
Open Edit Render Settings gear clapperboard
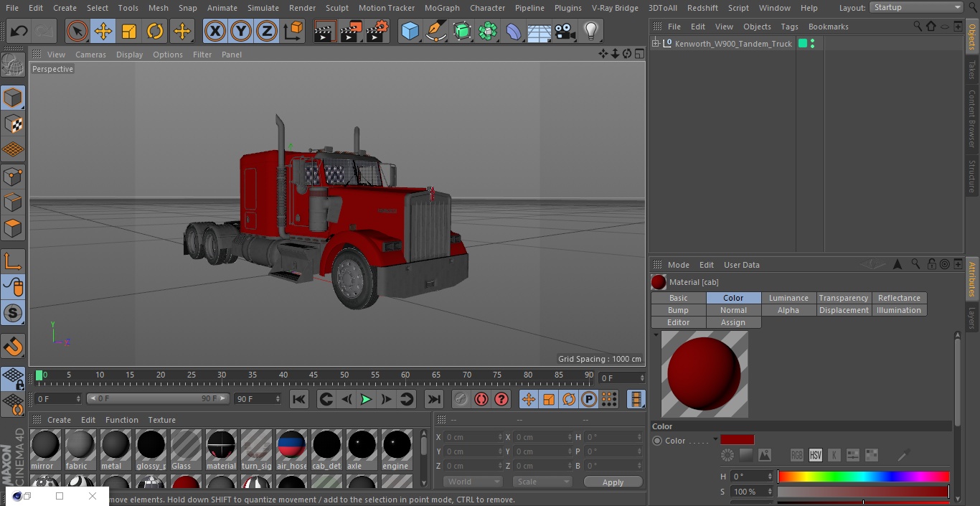pos(377,31)
